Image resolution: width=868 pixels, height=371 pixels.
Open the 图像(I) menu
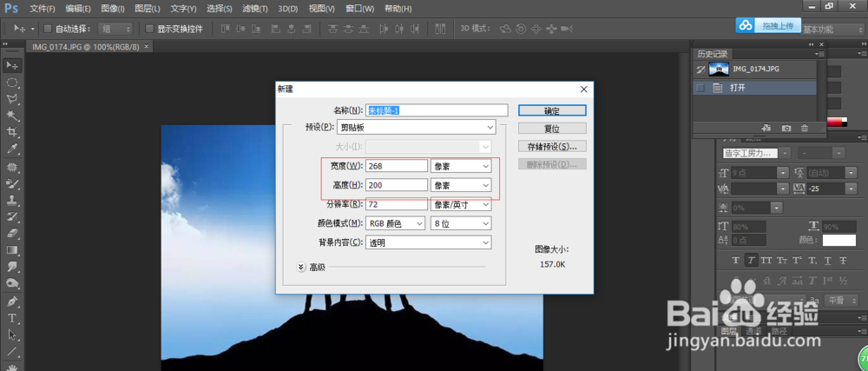(x=113, y=9)
